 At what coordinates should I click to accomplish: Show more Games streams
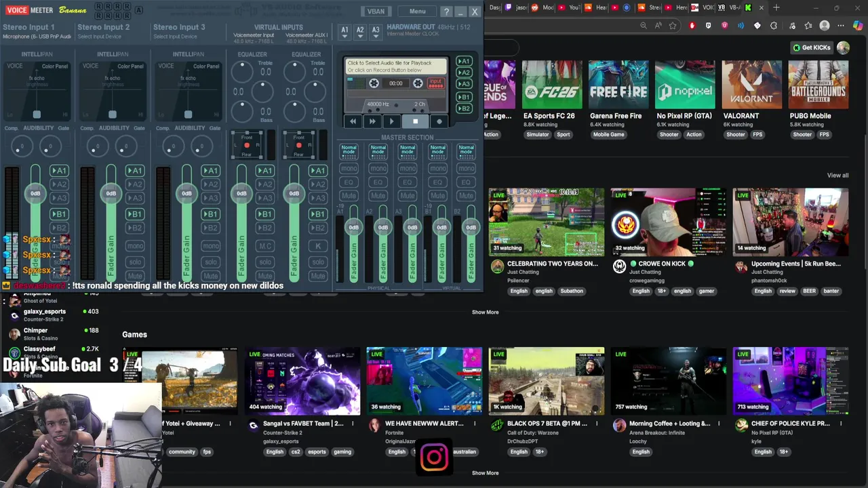coord(485,473)
